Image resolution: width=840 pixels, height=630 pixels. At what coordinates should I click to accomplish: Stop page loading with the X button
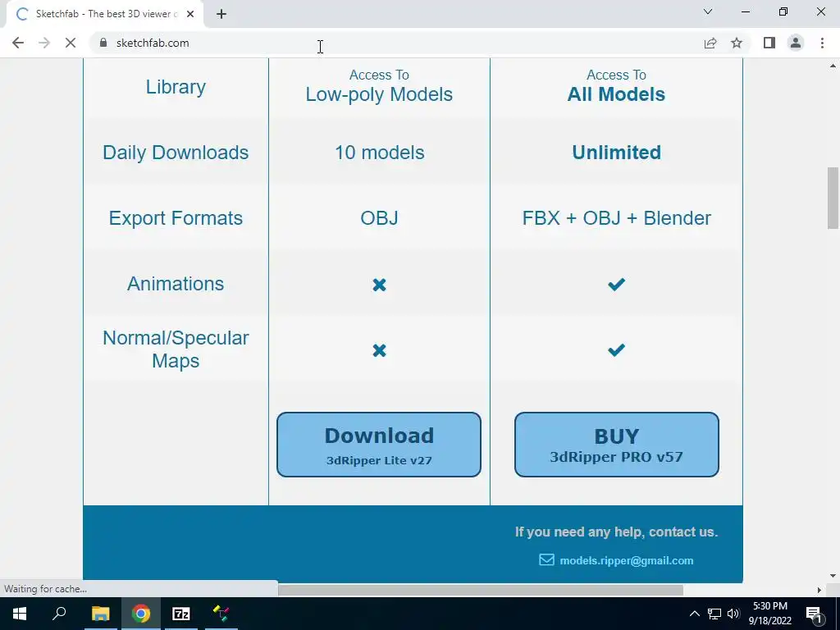(x=71, y=43)
